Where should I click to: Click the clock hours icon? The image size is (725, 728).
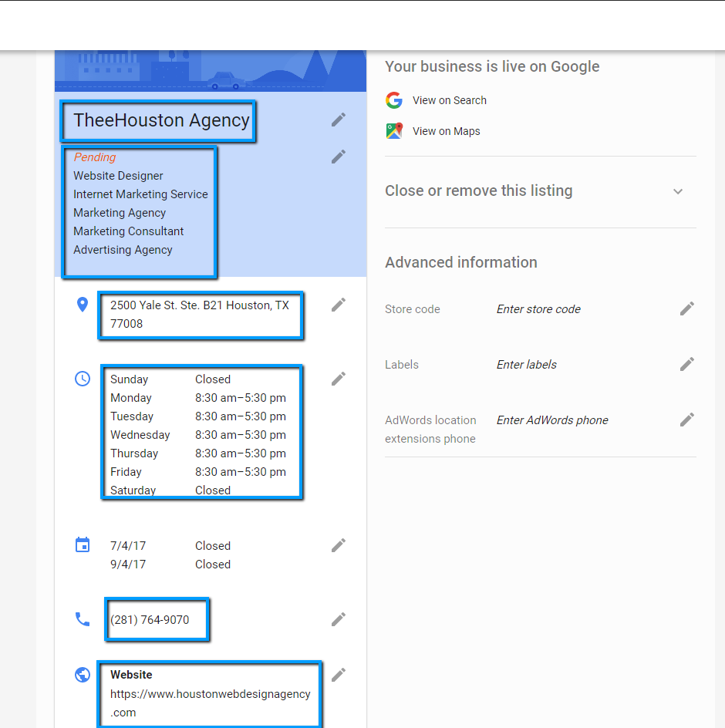[83, 379]
